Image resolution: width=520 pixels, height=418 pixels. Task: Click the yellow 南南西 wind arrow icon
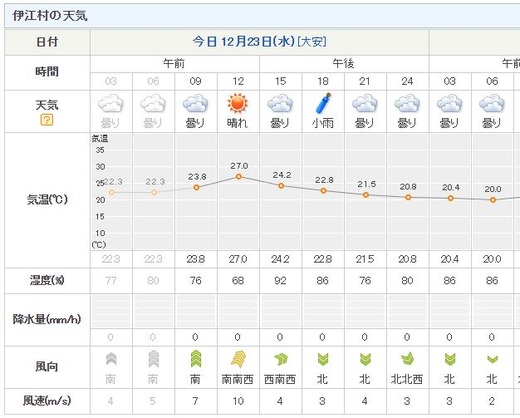238,359
